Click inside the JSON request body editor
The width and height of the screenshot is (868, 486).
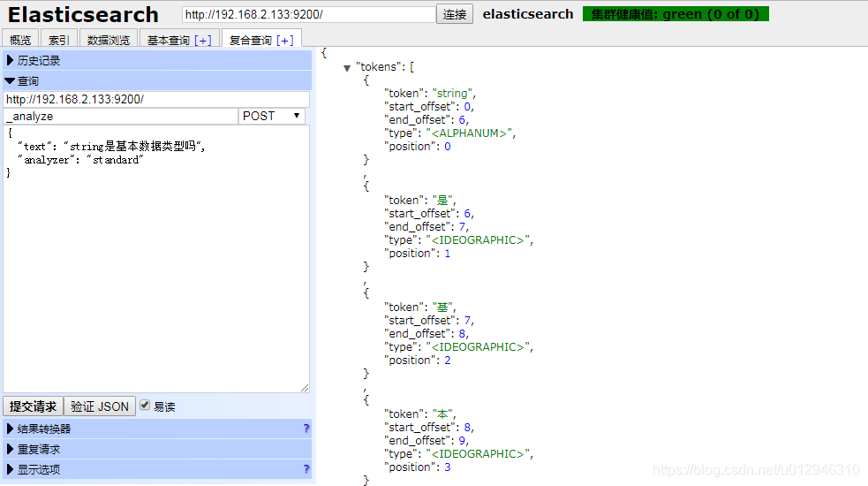click(156, 259)
